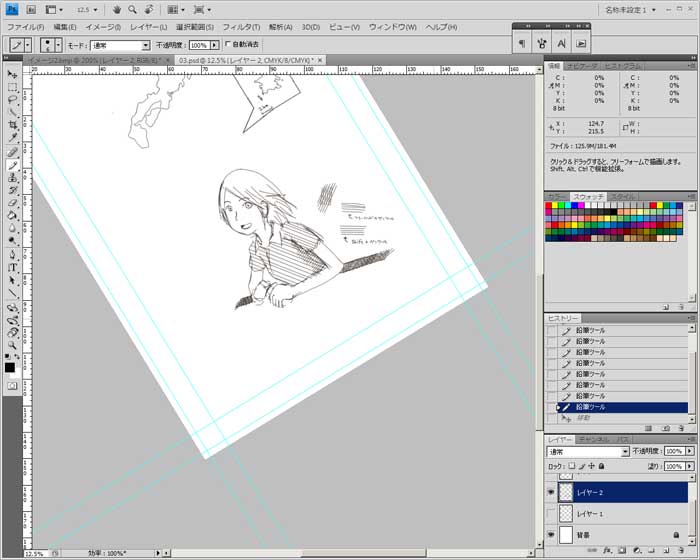Hide layer レイヤー 2 using its eye icon
700x560 pixels.
coord(552,491)
